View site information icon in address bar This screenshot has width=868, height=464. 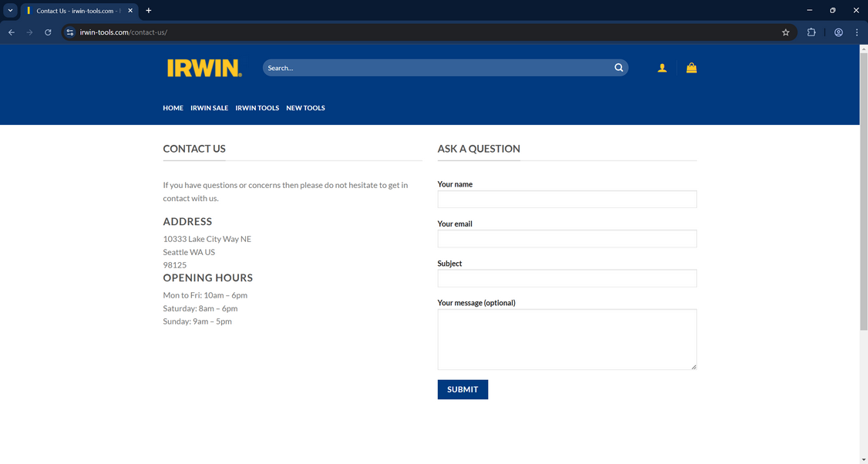[x=69, y=32]
